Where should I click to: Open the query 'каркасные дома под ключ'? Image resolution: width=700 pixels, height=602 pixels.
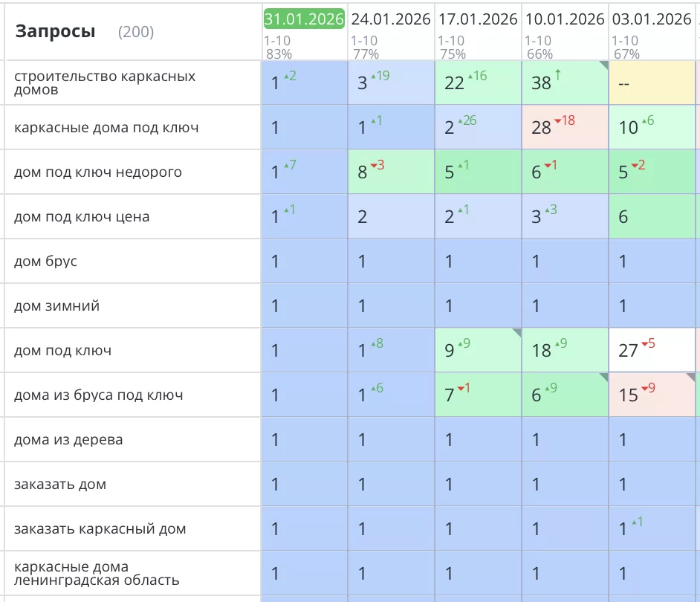[106, 127]
